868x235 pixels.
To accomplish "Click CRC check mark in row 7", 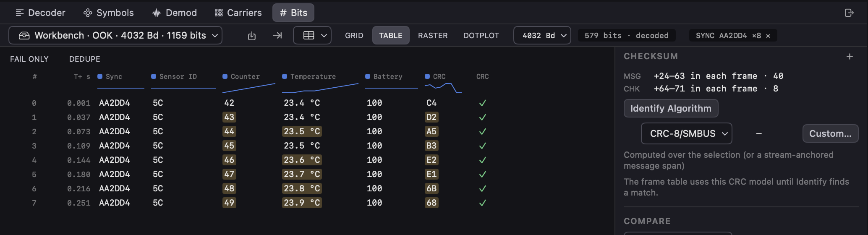I will (x=483, y=203).
